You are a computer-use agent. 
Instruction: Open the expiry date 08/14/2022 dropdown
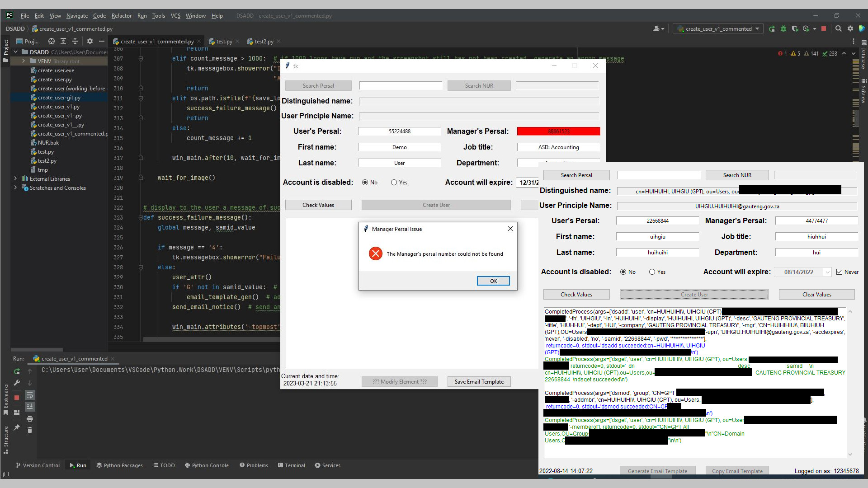click(x=827, y=272)
